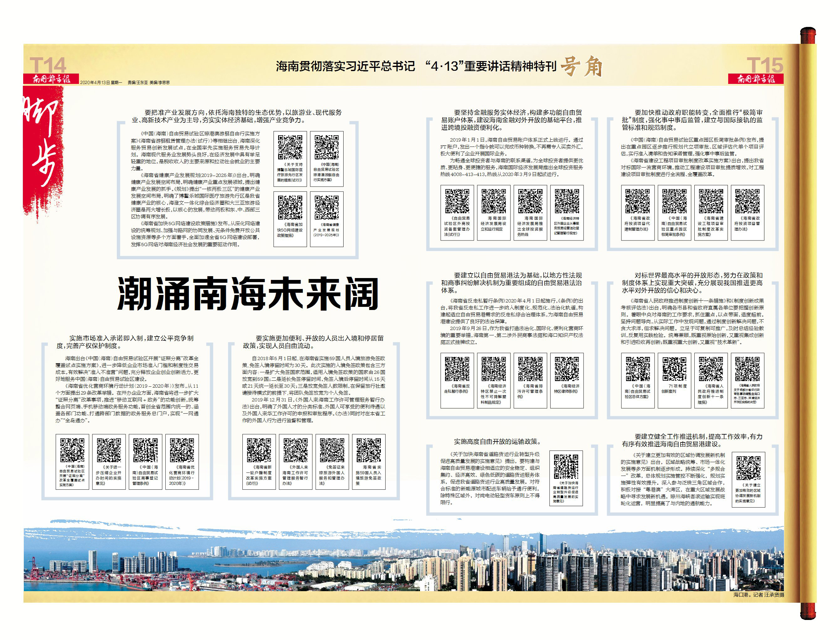840x640 pixels.
Task: Click the golden 号角 calligraphy title
Action: click(581, 66)
